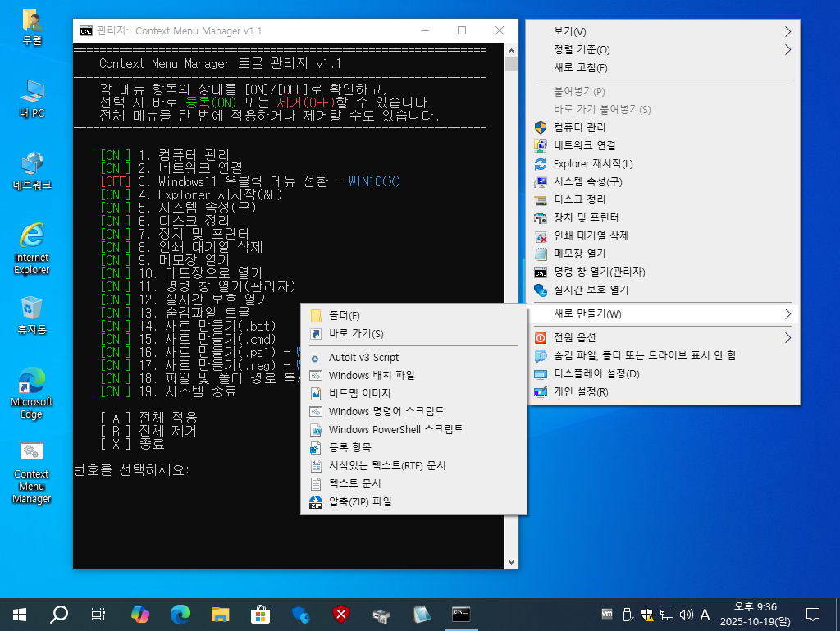Choose 비트맵 이미지 in the New submenu
This screenshot has width=840, height=631.
coord(413,394)
